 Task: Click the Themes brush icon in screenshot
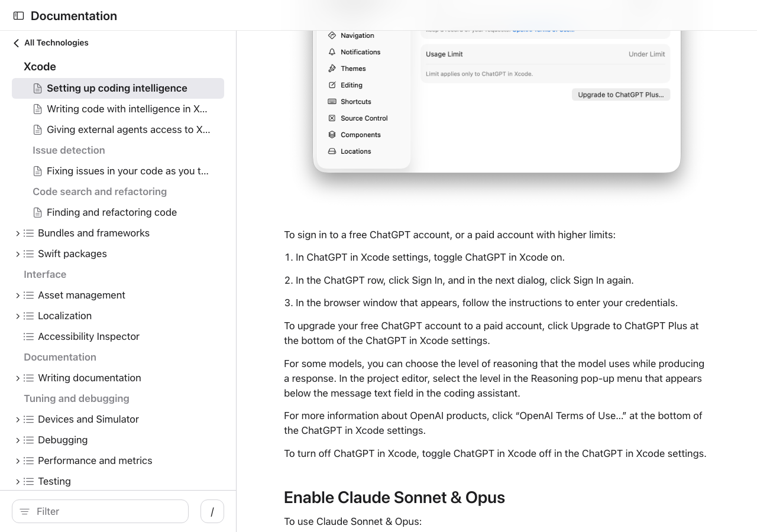click(332, 69)
